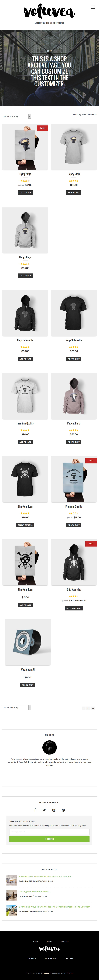The width and height of the screenshot is (99, 980).
Task: Open the hamburger menu icon
Action: pyautogui.click(x=93, y=7)
